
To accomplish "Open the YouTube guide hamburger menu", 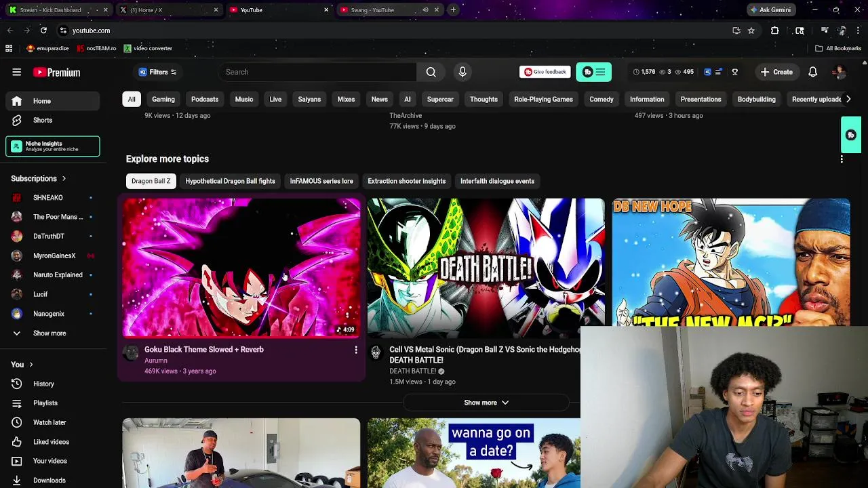I will point(17,72).
